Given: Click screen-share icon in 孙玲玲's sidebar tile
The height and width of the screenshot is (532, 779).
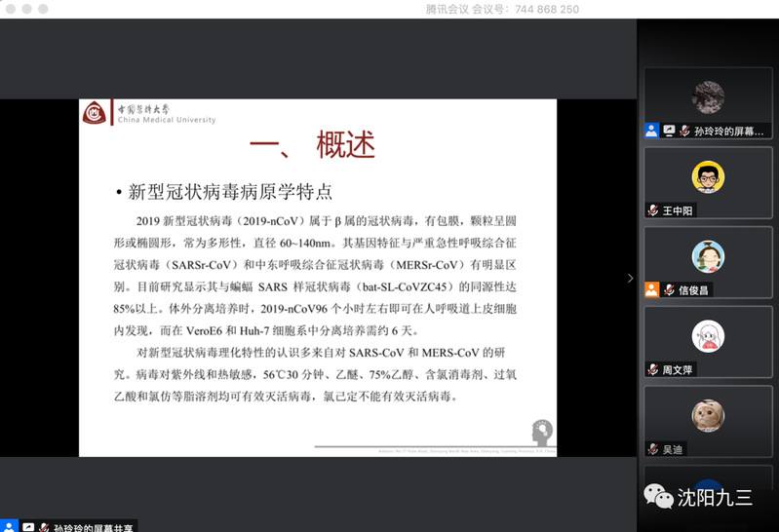Looking at the screenshot, I should point(669,131).
